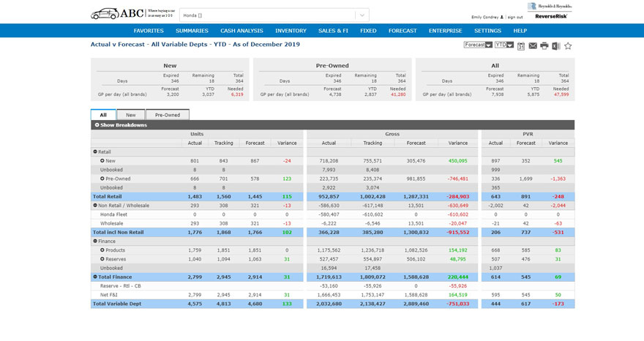Click the 47,599 needed GP value

(561, 94)
